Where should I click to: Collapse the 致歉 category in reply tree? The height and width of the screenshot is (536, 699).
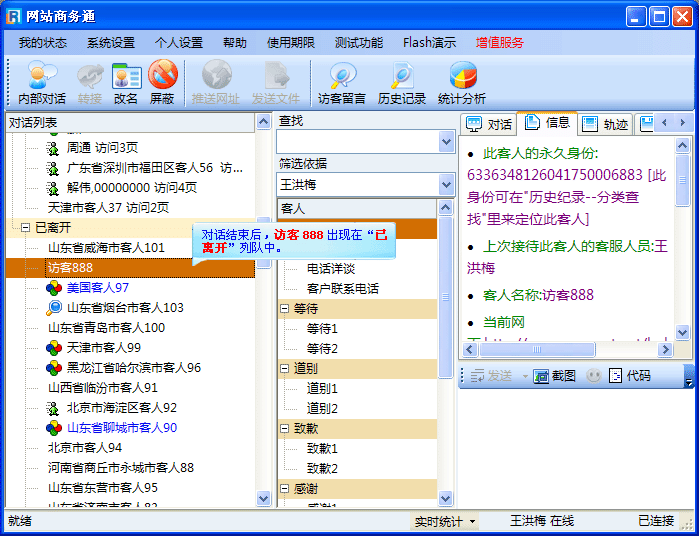click(285, 429)
